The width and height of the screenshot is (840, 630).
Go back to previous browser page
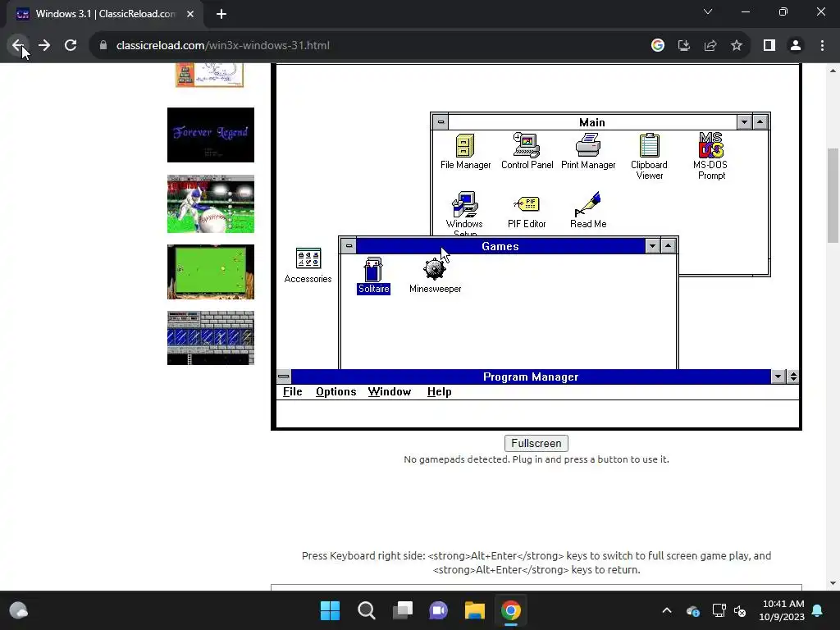tap(18, 46)
